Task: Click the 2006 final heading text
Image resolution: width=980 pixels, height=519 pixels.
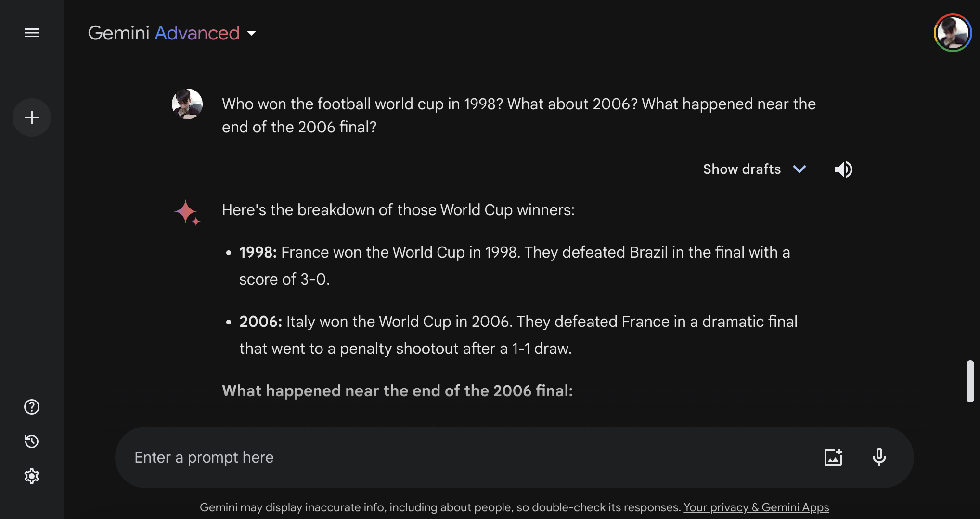Action: tap(398, 391)
